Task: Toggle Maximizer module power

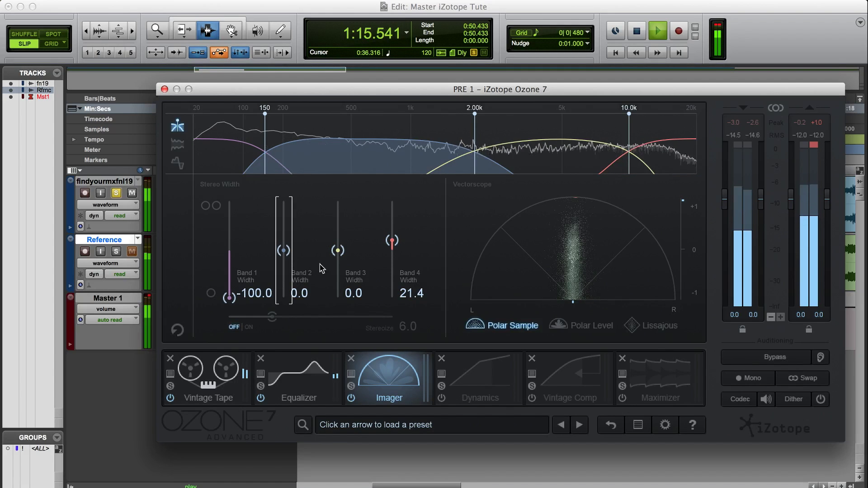Action: pyautogui.click(x=622, y=398)
